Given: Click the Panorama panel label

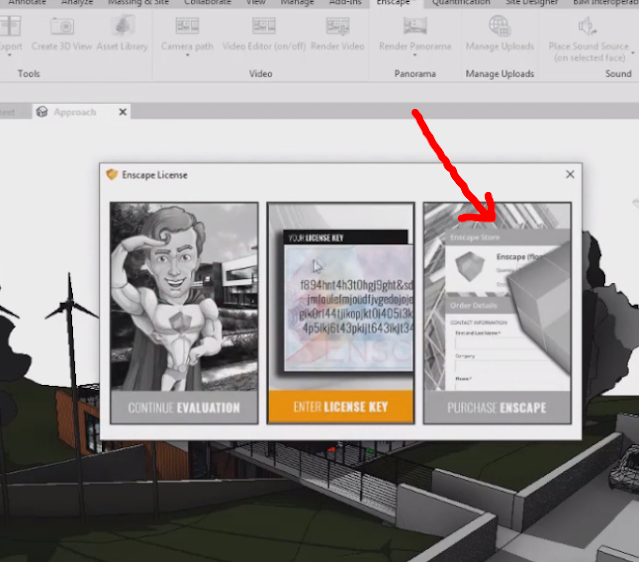Looking at the screenshot, I should pos(415,74).
